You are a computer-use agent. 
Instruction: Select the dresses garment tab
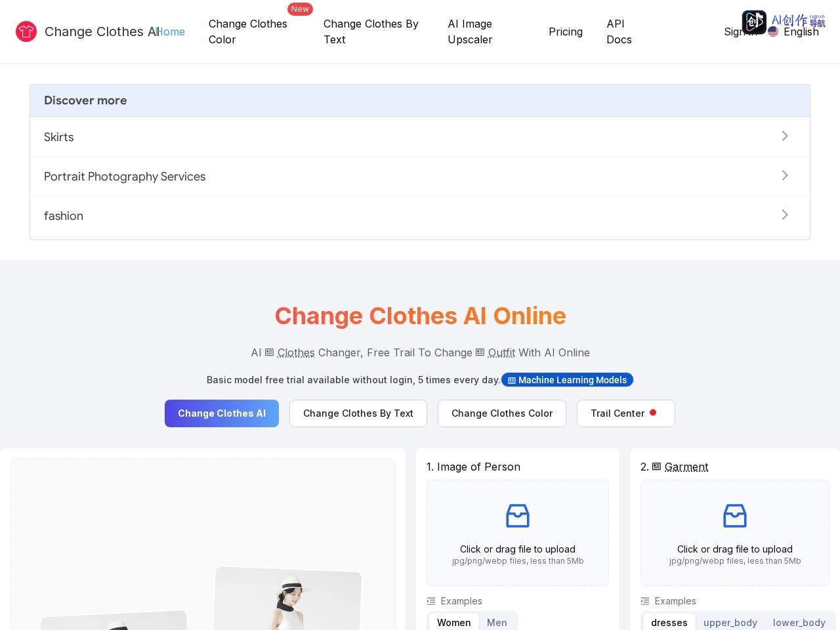(669, 622)
